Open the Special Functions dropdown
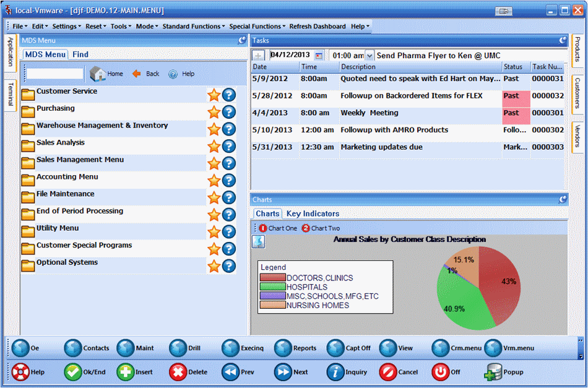The image size is (588, 388). point(257,26)
